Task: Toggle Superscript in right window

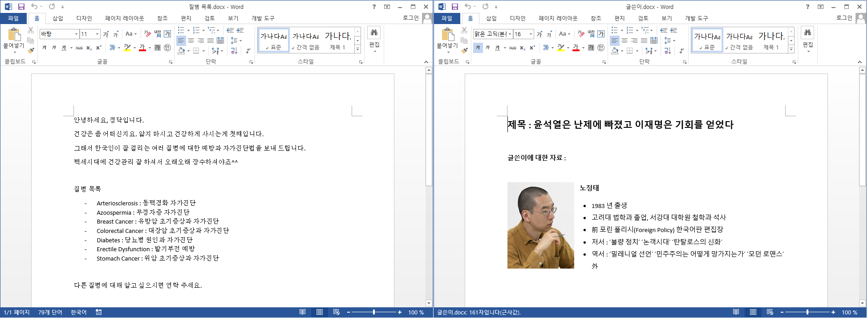Action: (532, 48)
